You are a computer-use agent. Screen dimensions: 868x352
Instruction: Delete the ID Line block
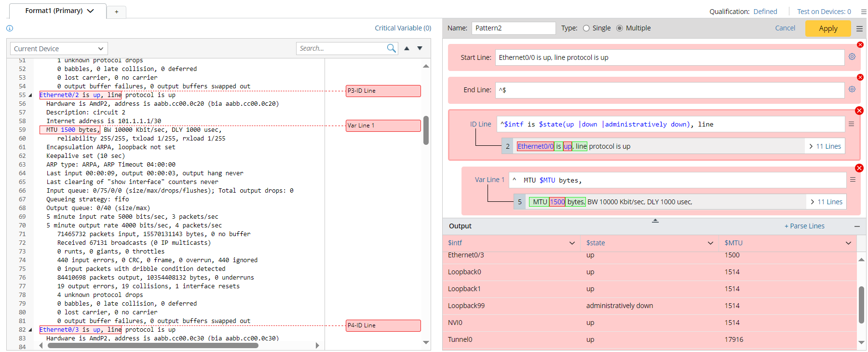click(x=859, y=111)
